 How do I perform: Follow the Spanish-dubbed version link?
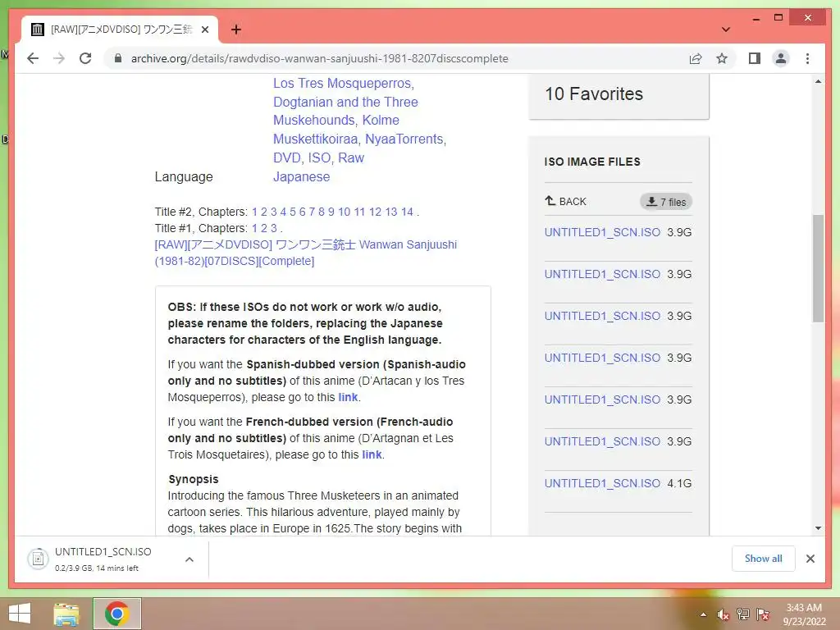click(348, 398)
